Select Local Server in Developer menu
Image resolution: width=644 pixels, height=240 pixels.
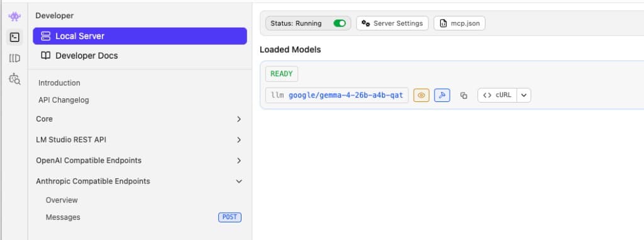[x=140, y=37]
